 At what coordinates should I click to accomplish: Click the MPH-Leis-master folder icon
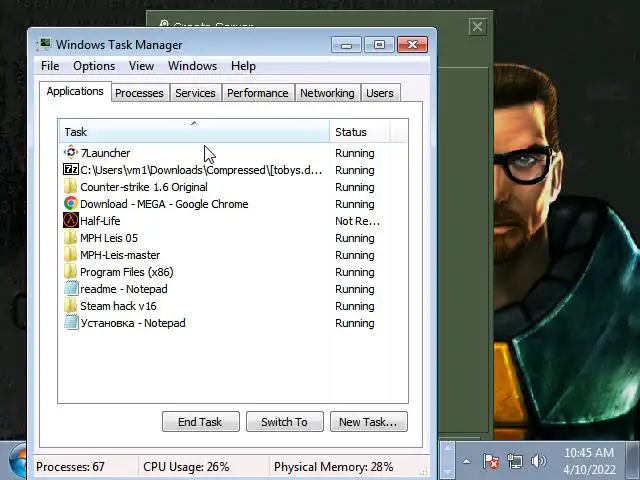71,255
